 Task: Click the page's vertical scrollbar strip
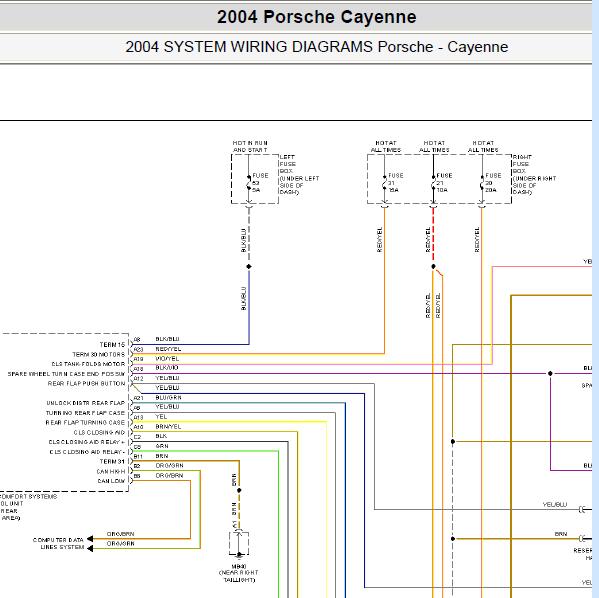(x=595, y=299)
